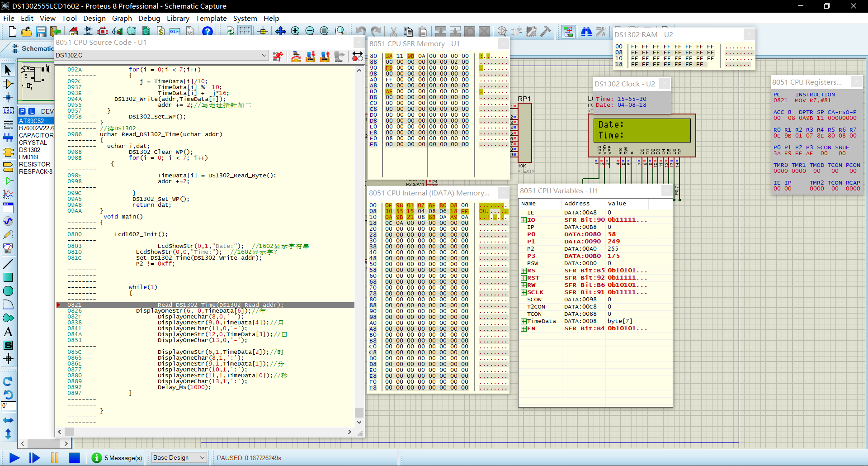
Task: Click the Undo arrow icon
Action: tap(361, 31)
